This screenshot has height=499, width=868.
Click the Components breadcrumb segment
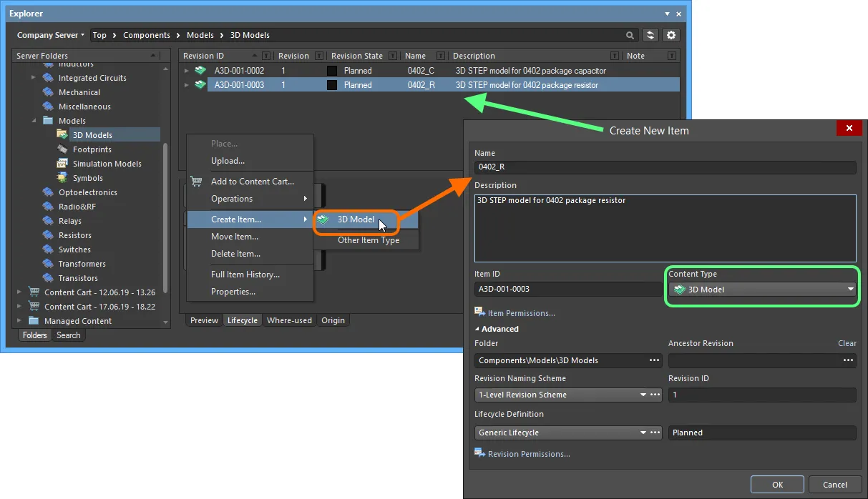(x=147, y=35)
